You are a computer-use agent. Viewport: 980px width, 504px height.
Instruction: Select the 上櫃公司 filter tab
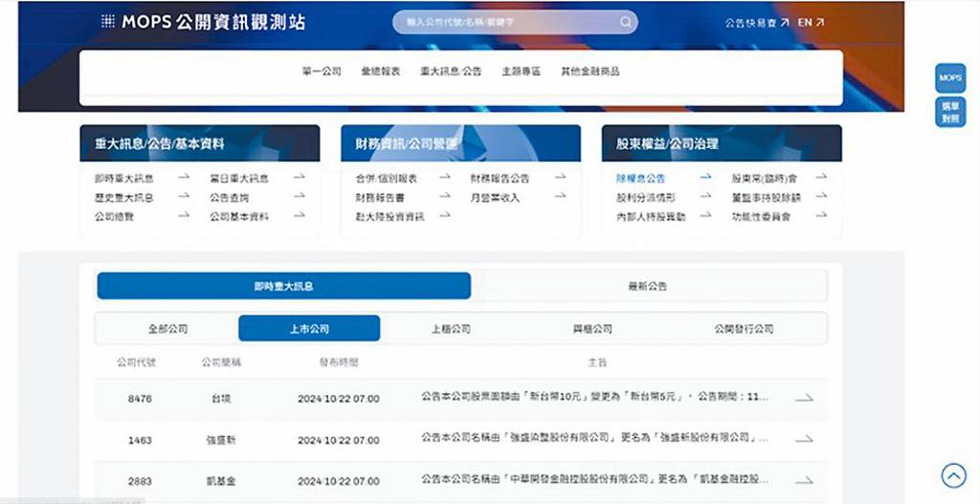[x=451, y=328]
